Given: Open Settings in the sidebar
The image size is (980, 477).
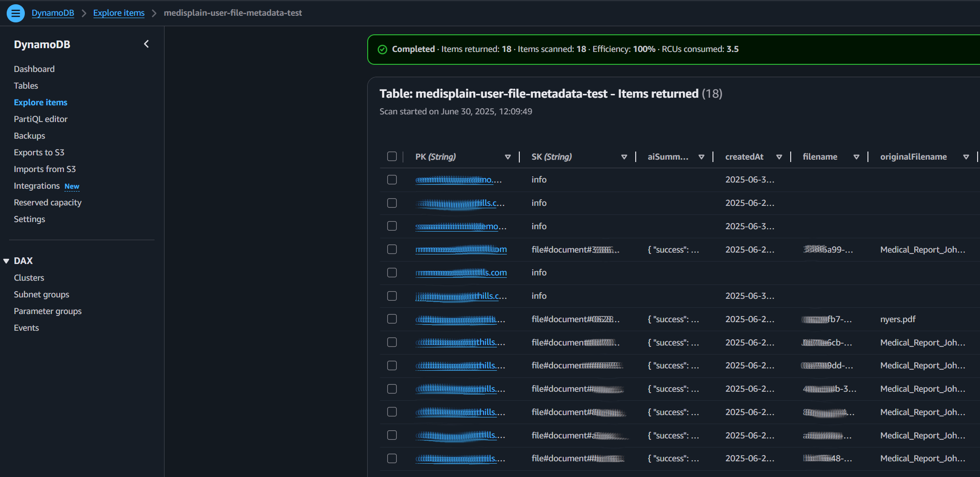Looking at the screenshot, I should pos(30,219).
